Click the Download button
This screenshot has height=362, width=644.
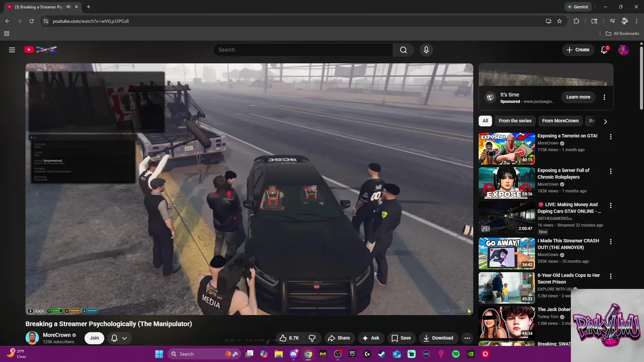pos(438,338)
